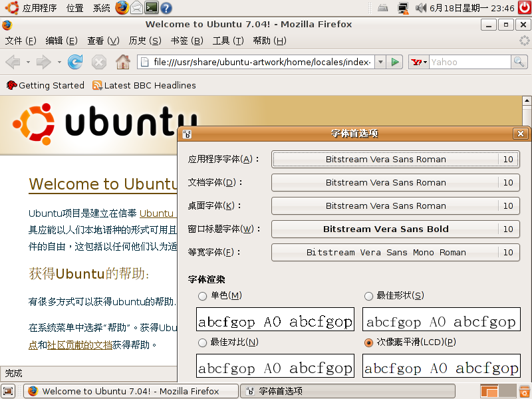532x399 pixels.
Task: Open the help icon in top panel
Action: click(x=166, y=8)
